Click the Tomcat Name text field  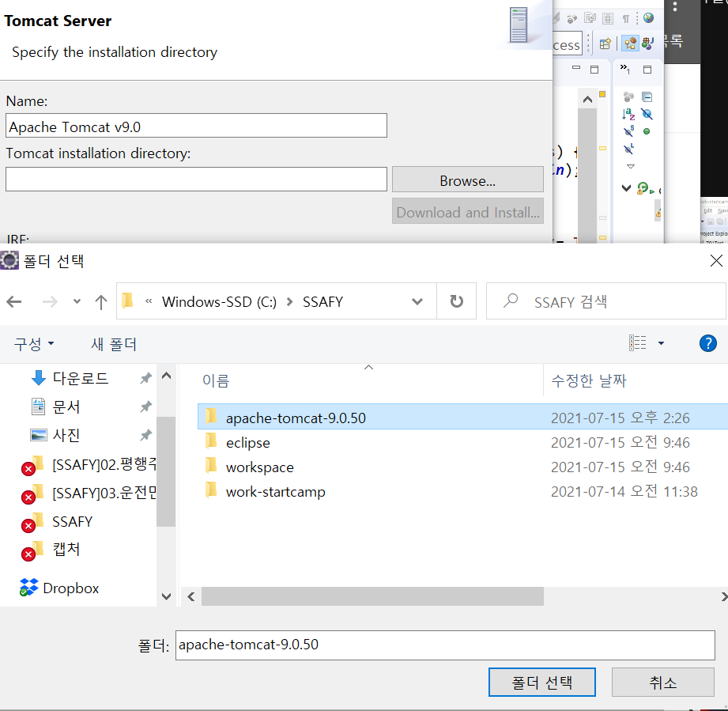pos(196,126)
